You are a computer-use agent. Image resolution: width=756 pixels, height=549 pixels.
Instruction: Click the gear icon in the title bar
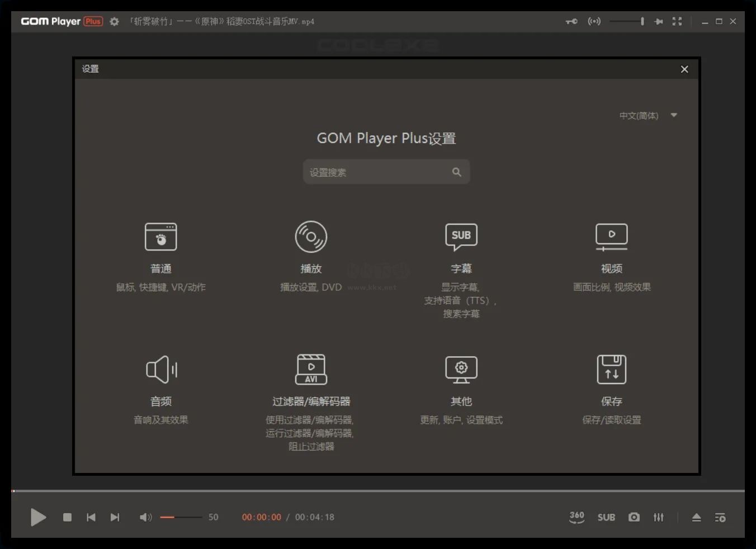(x=115, y=21)
